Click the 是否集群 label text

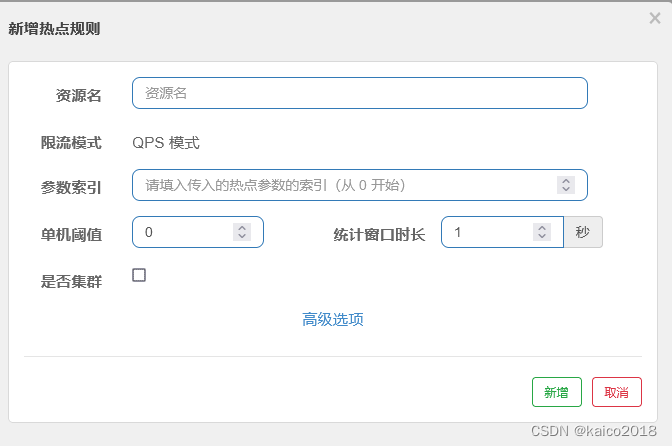pos(71,281)
